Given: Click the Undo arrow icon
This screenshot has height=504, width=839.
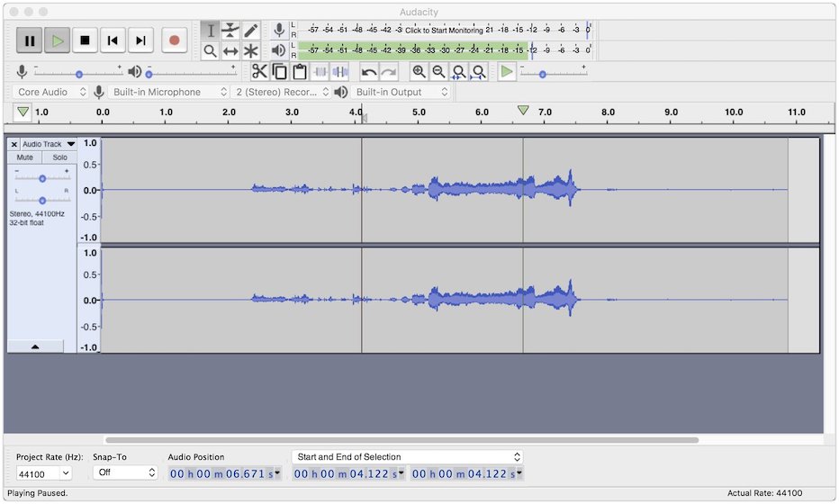Looking at the screenshot, I should point(369,72).
